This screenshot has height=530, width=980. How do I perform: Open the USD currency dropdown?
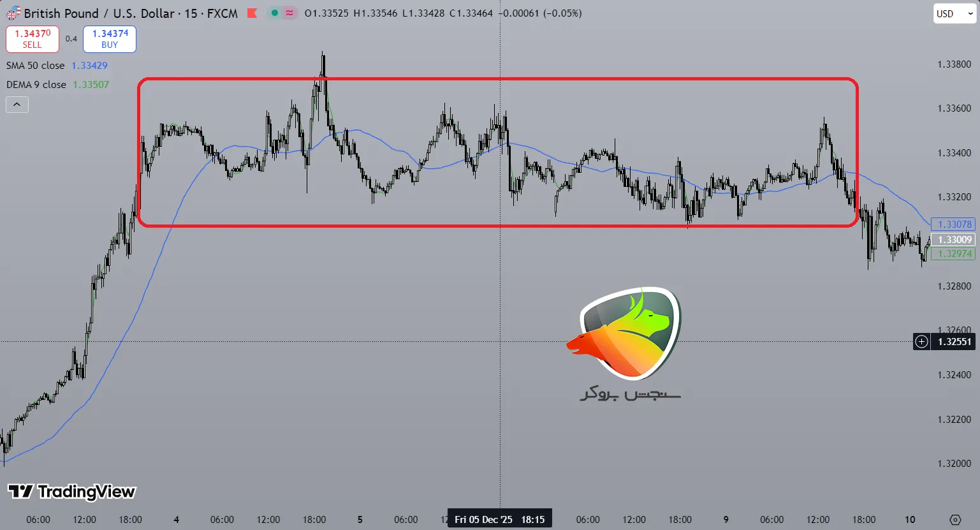pos(954,14)
